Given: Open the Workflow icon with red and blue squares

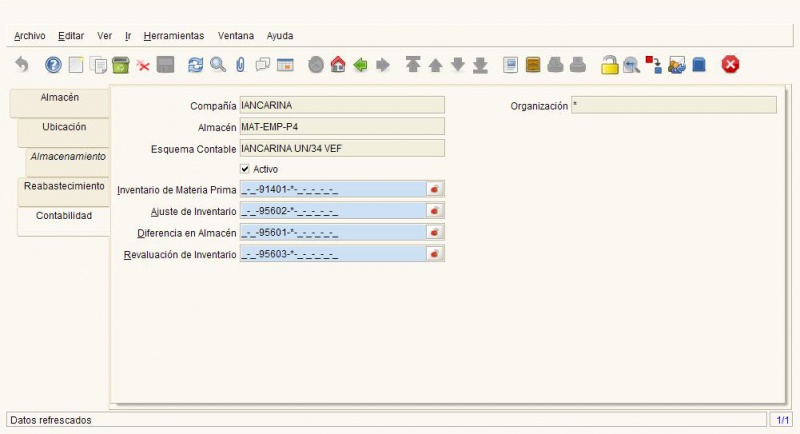Looking at the screenshot, I should pyautogui.click(x=654, y=65).
